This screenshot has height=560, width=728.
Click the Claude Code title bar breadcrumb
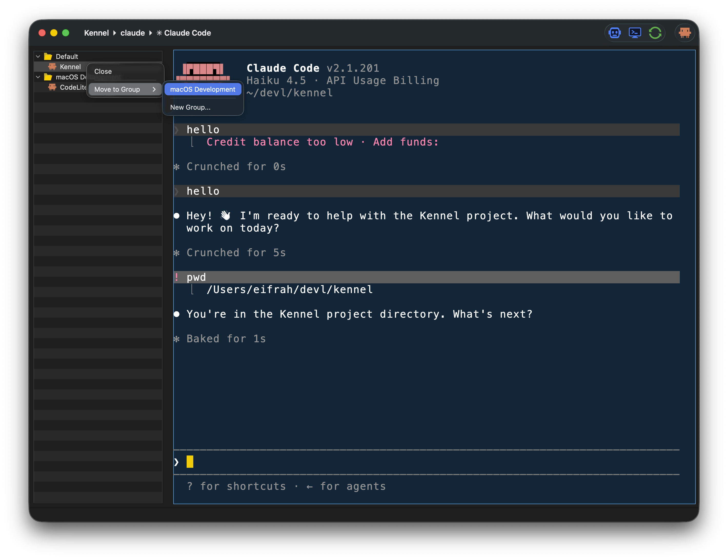pyautogui.click(x=184, y=33)
